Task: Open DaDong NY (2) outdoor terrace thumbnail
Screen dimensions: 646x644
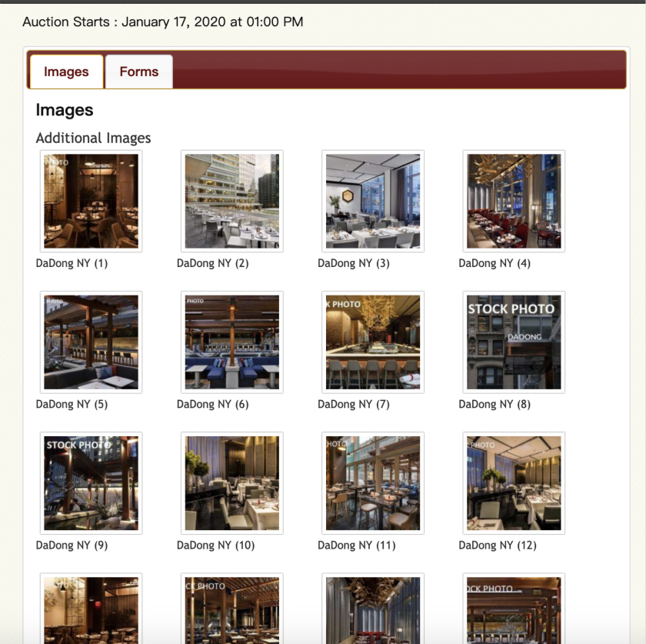Action: pyautogui.click(x=232, y=201)
